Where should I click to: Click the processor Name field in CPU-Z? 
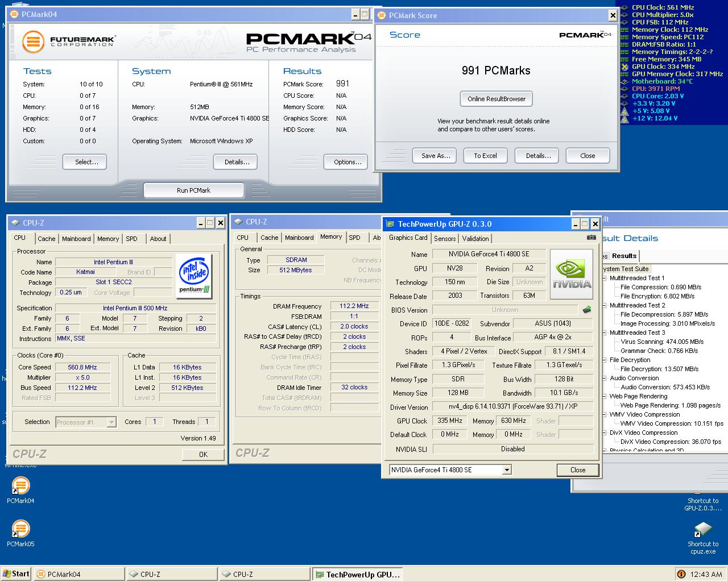coord(113,262)
